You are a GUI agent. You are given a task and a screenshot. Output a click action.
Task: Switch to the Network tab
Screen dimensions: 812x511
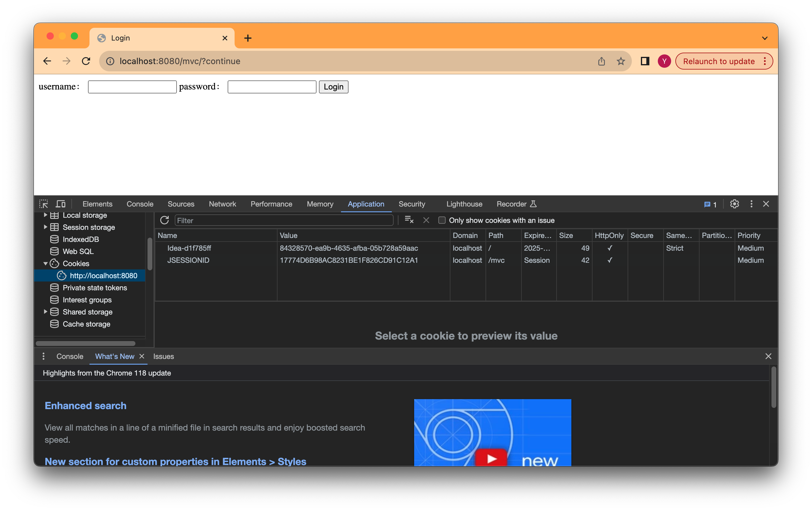coord(222,204)
